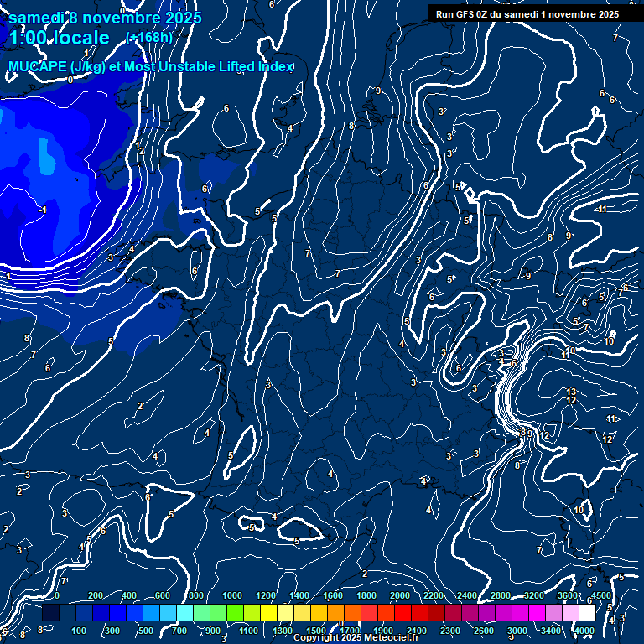Click the '3200' legend label
Viewport: 644px width, 644px height.
[534, 595]
